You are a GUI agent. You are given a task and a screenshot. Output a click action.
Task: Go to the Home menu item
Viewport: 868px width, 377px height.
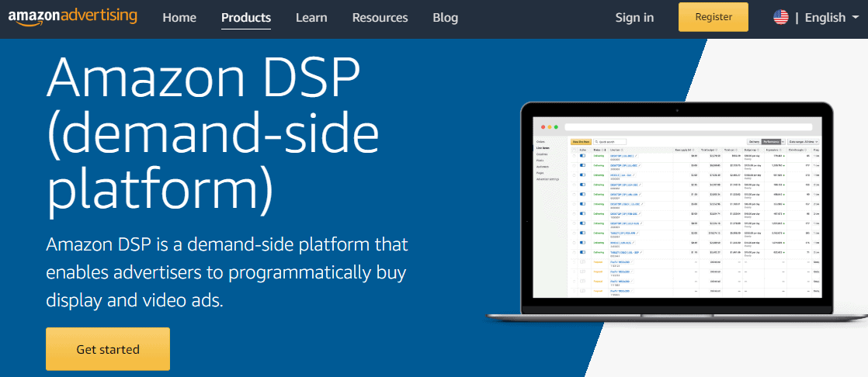(x=179, y=18)
